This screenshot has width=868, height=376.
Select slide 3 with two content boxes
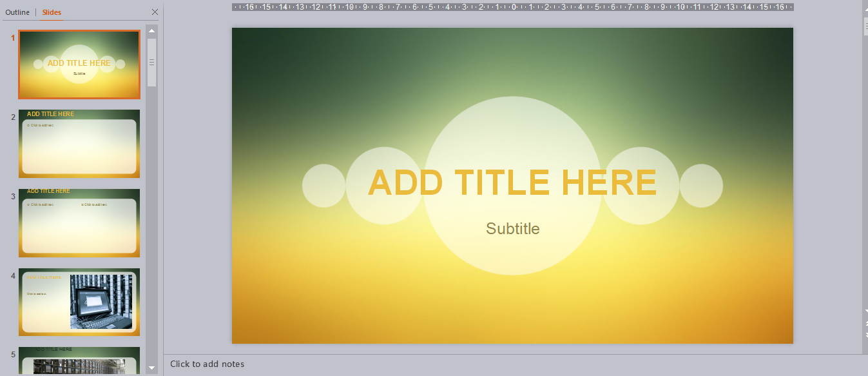tap(79, 223)
